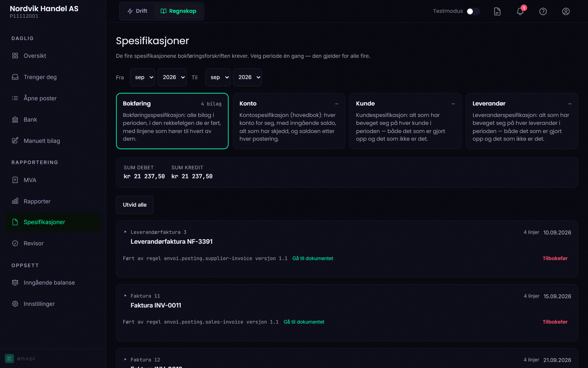Viewport: 588px width, 368px height.
Task: Navigate to Bank in the sidebar
Action: tap(53, 119)
